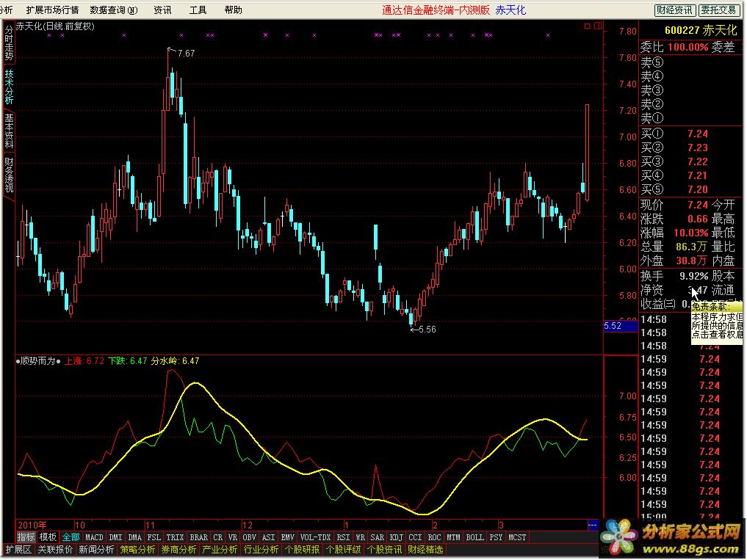This screenshot has height=560, width=747.
Task: Open the 扩展区 bottom tab
Action: pyautogui.click(x=18, y=550)
